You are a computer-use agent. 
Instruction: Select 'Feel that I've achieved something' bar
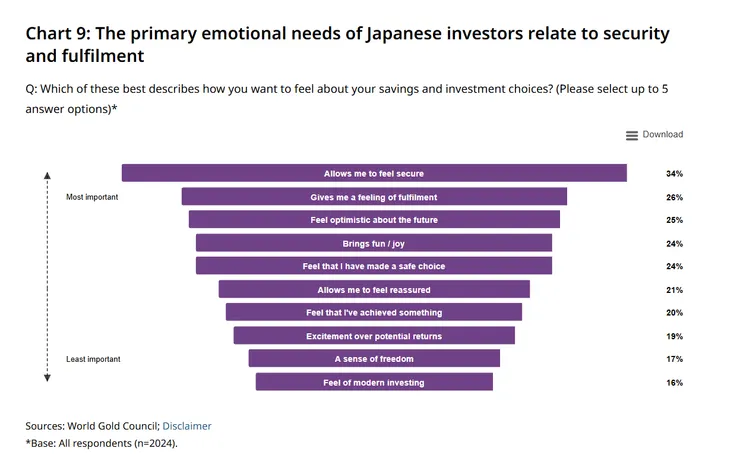[x=374, y=313]
